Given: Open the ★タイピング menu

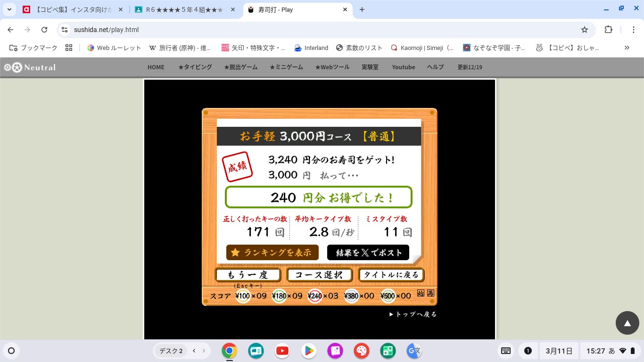Looking at the screenshot, I should 195,67.
